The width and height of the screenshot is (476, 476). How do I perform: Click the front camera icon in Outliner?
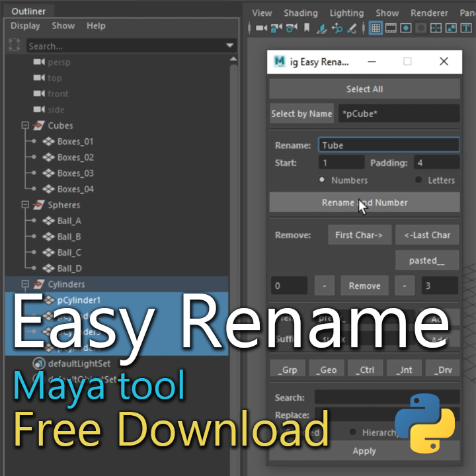pos(39,93)
